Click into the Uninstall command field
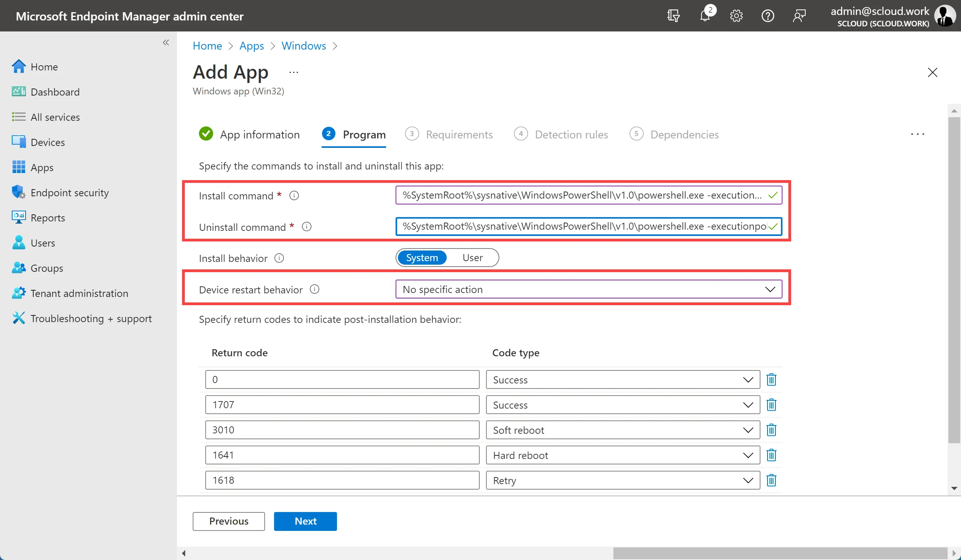961x560 pixels. point(589,227)
